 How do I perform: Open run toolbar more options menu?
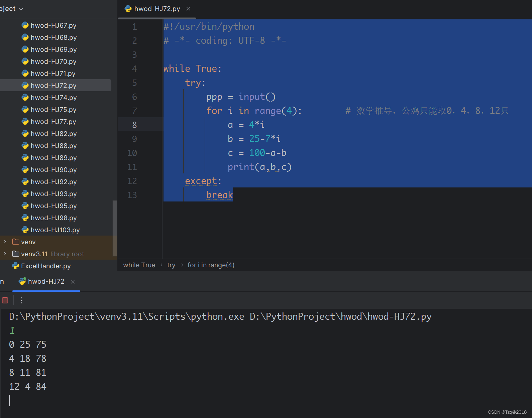click(22, 300)
